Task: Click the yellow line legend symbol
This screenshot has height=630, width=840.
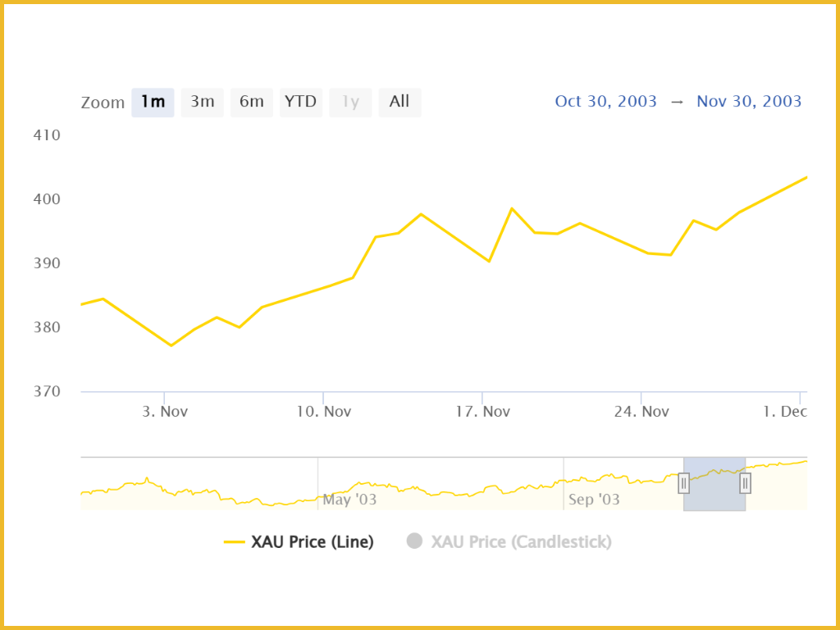Action: pos(234,542)
